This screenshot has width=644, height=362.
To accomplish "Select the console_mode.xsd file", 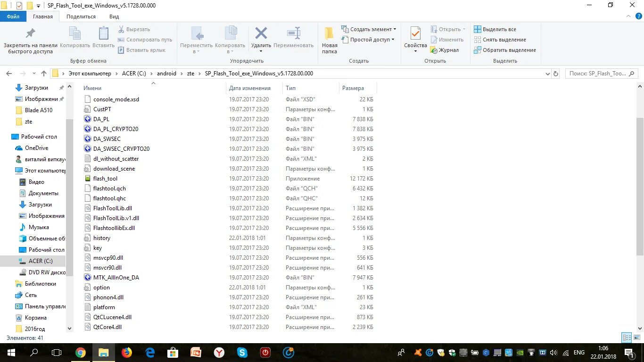I will point(116,99).
